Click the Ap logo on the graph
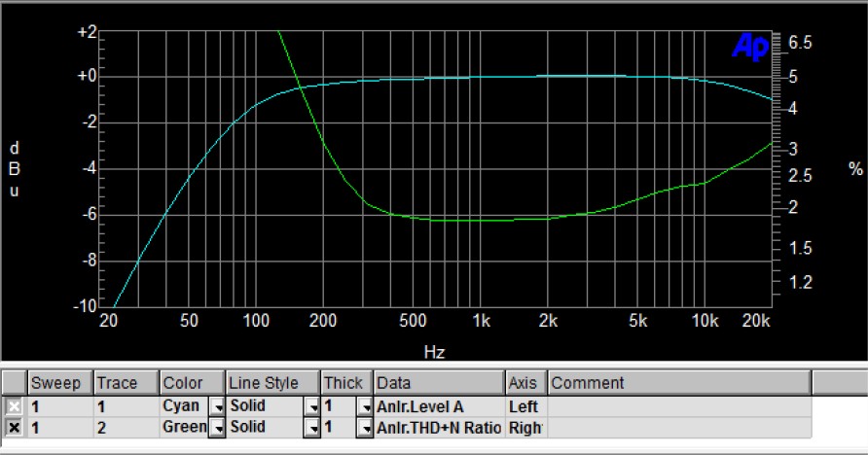Screen dimensions: 868x455 point(748,47)
